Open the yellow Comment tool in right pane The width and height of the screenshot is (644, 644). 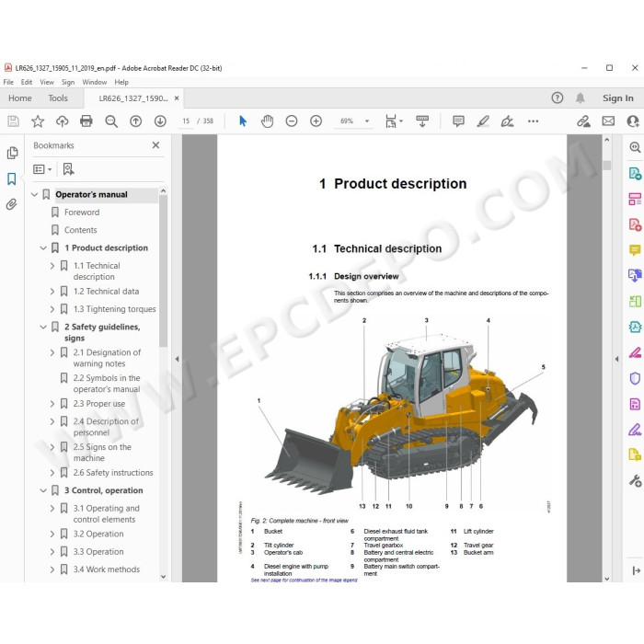pos(635,250)
